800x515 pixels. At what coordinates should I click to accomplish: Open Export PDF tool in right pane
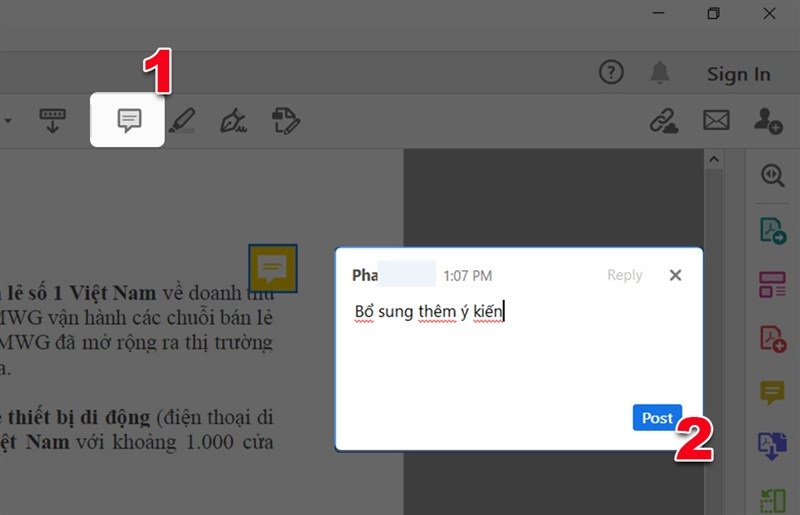(773, 231)
